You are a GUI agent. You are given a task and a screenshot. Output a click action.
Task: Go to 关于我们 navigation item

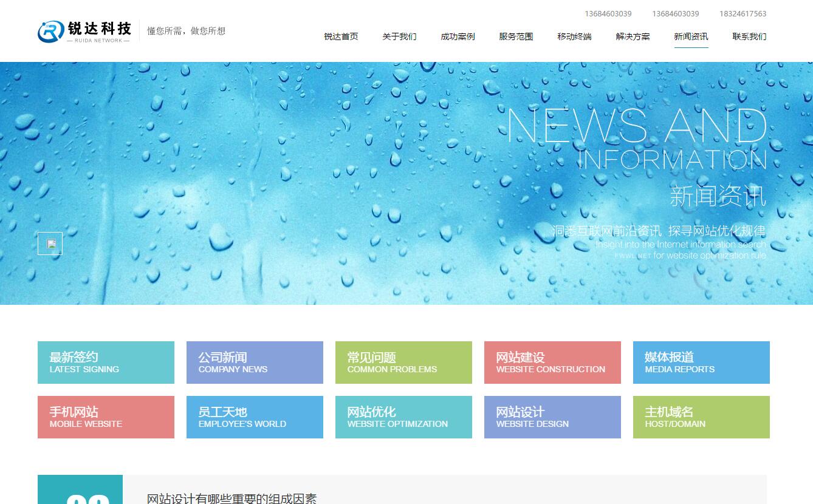[399, 36]
